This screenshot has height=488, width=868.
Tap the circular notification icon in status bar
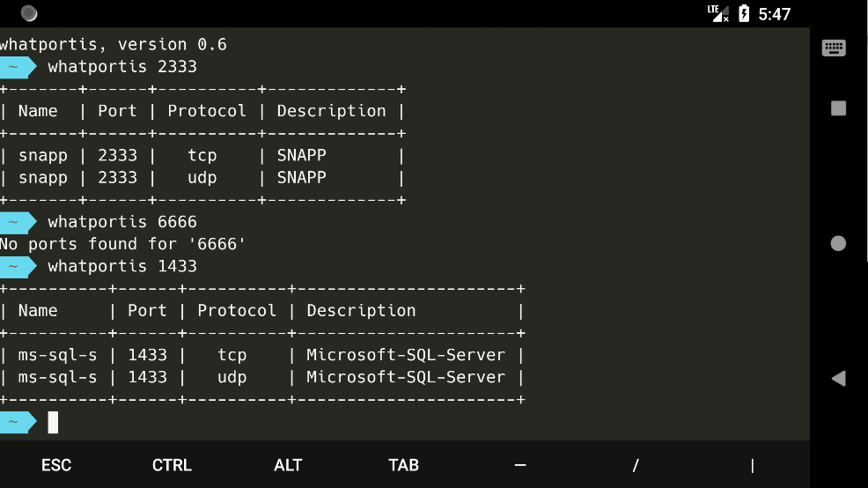(x=29, y=13)
